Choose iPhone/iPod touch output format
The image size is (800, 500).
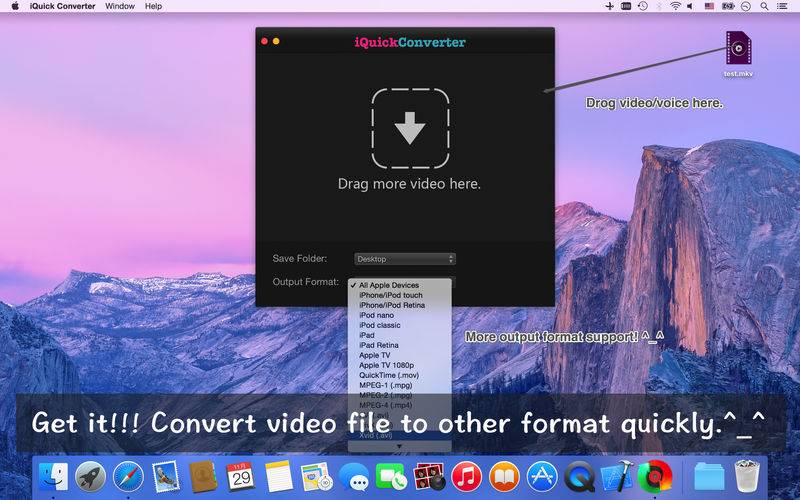[x=399, y=295]
